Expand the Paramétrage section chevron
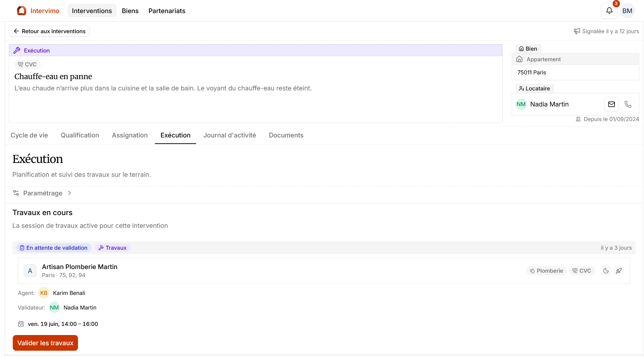This screenshot has width=644, height=358. pos(69,193)
